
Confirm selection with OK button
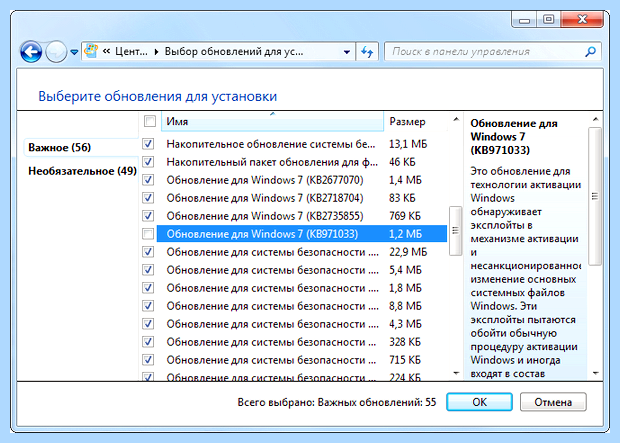(479, 402)
